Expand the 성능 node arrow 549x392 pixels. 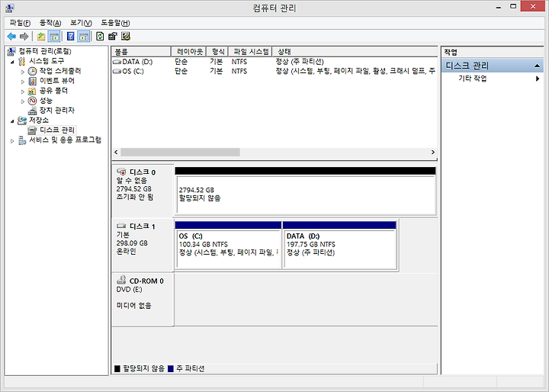pyautogui.click(x=23, y=101)
